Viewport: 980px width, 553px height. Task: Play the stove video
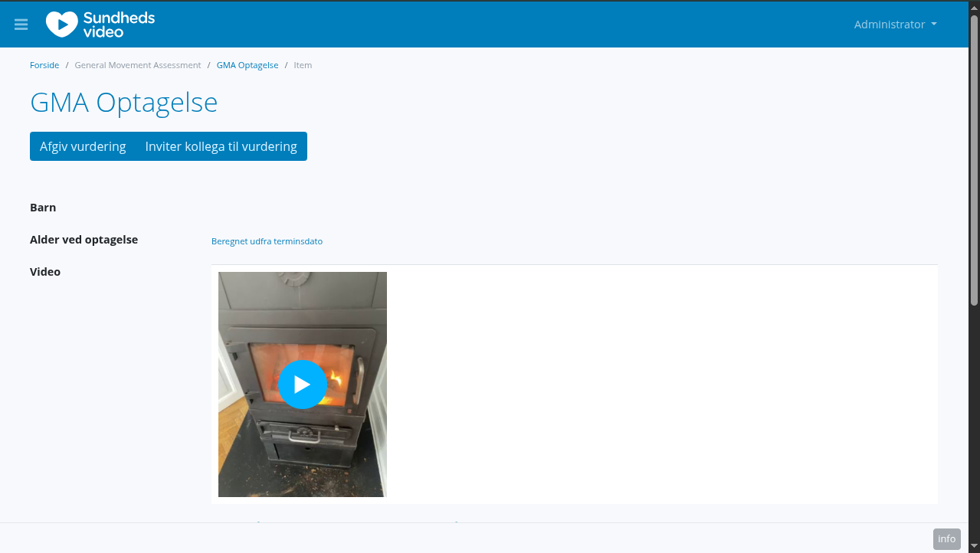click(x=303, y=384)
